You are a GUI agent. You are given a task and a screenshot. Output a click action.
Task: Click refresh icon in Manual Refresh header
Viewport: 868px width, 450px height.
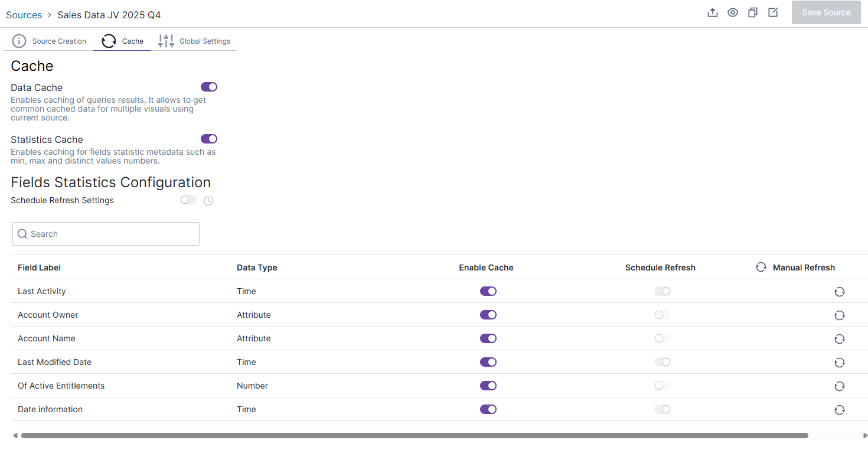[x=761, y=268]
